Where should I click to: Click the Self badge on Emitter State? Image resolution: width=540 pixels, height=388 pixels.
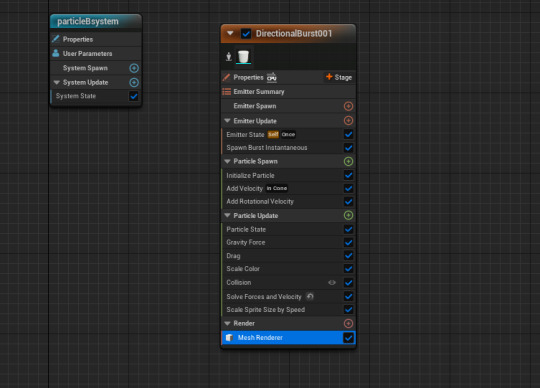point(273,134)
